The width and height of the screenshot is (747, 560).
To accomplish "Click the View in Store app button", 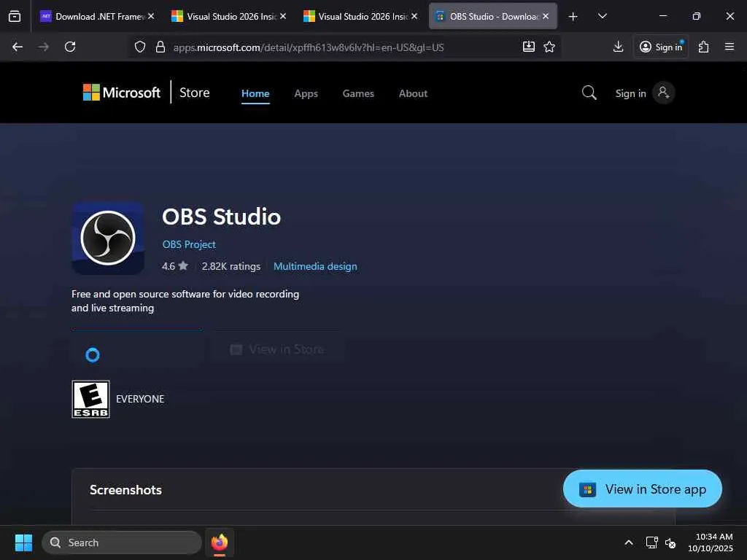I will (642, 489).
